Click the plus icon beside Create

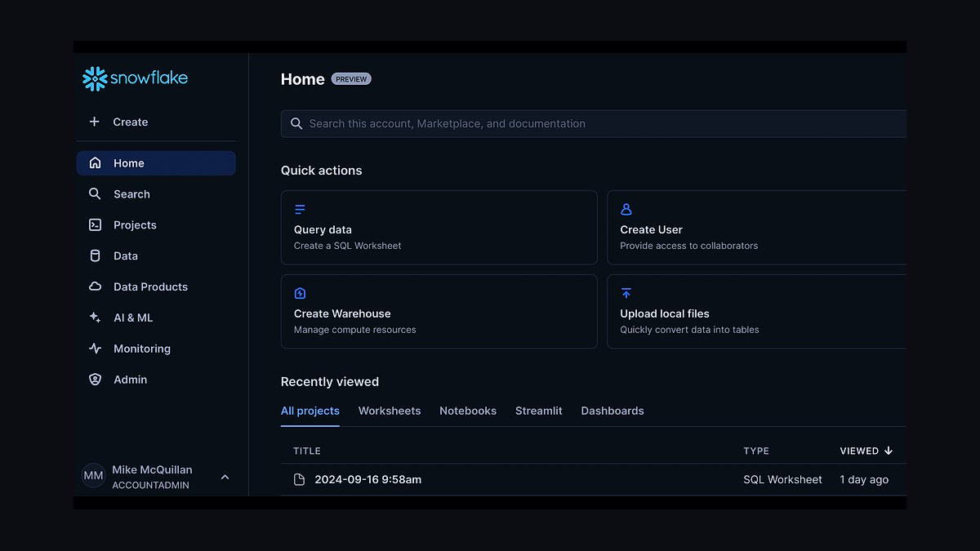(x=95, y=122)
